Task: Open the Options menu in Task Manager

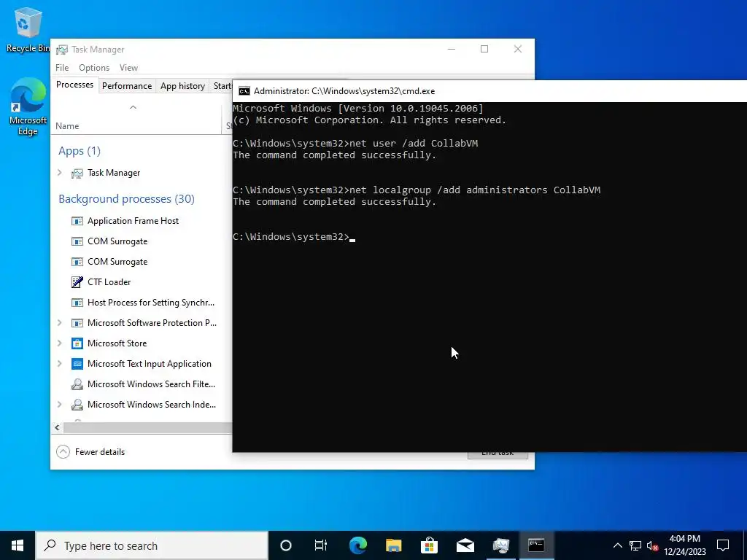Action: [x=94, y=68]
